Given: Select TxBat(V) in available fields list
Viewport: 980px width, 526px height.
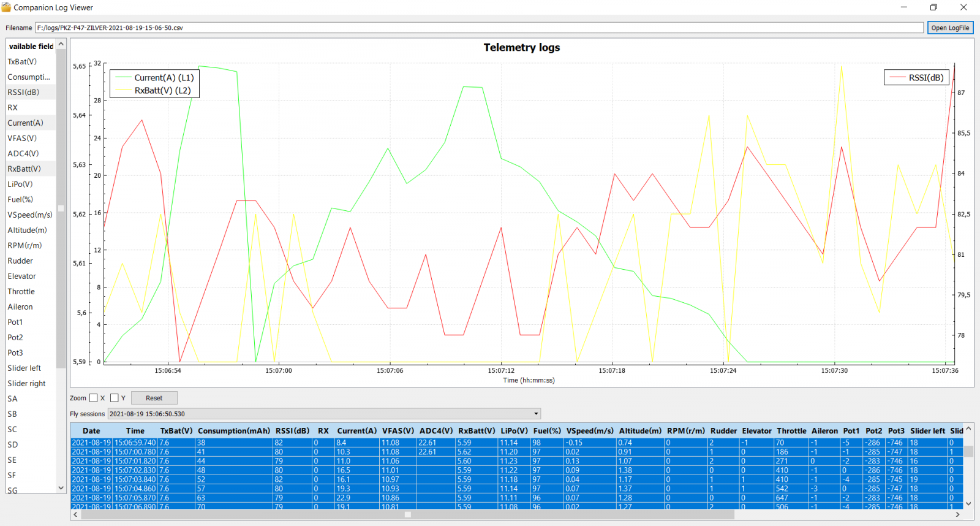Looking at the screenshot, I should [x=31, y=61].
